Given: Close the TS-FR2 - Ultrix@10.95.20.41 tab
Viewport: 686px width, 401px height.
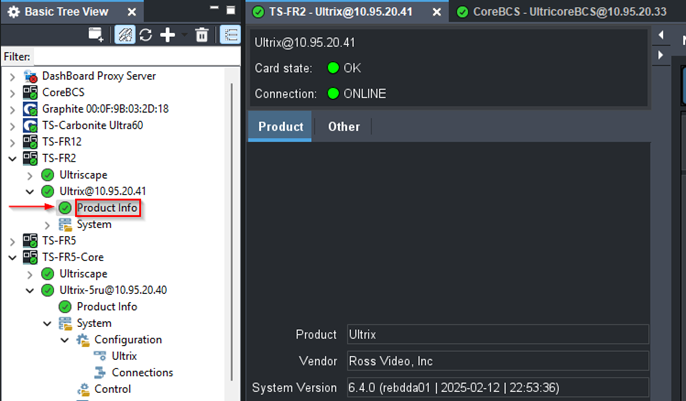Looking at the screenshot, I should pos(437,12).
